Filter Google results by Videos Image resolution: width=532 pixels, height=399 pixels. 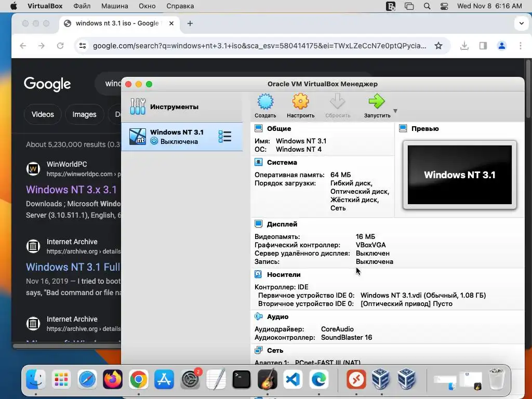[x=43, y=114]
